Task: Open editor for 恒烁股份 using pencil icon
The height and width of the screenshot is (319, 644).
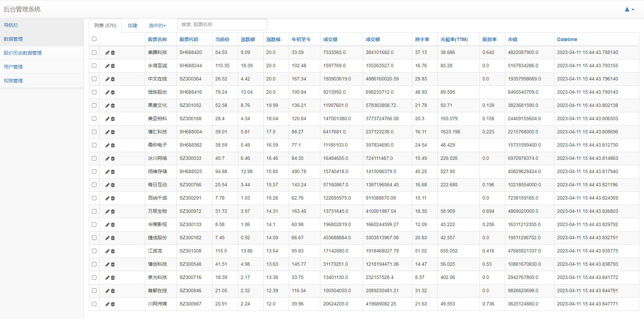Action: click(107, 92)
